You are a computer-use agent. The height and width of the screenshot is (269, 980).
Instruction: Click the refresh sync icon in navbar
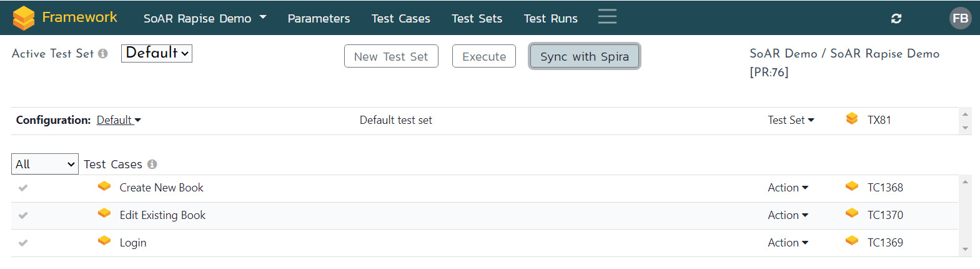pyautogui.click(x=896, y=19)
